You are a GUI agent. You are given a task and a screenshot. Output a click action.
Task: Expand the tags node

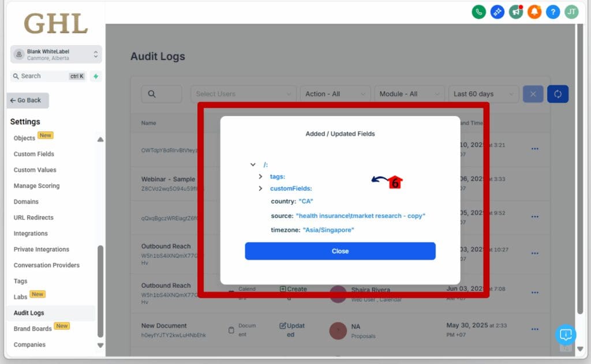pyautogui.click(x=260, y=177)
